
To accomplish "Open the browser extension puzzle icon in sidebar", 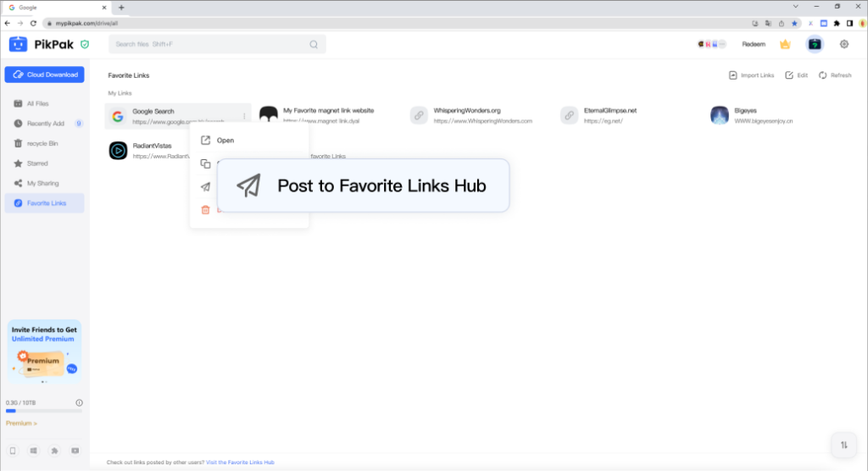I will (x=55, y=450).
